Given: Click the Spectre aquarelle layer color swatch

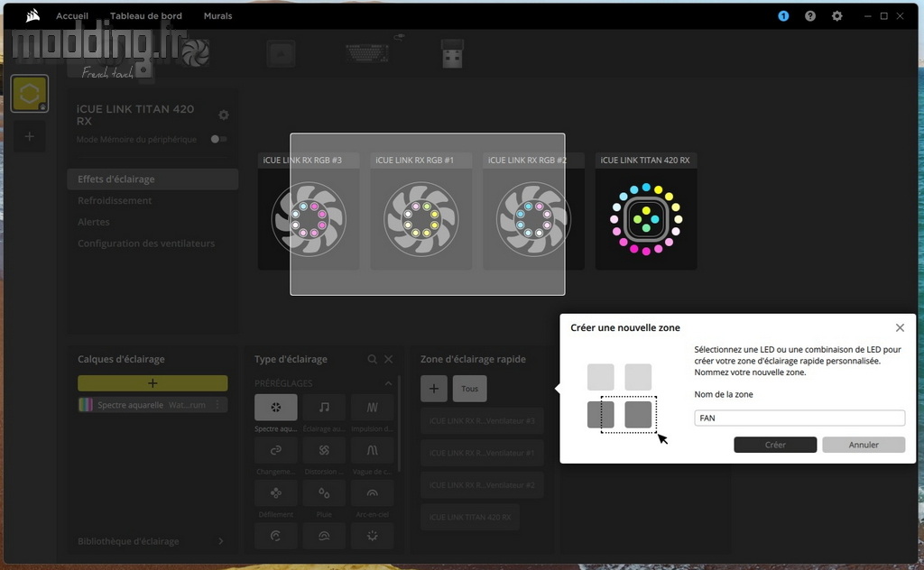Looking at the screenshot, I should pos(86,405).
